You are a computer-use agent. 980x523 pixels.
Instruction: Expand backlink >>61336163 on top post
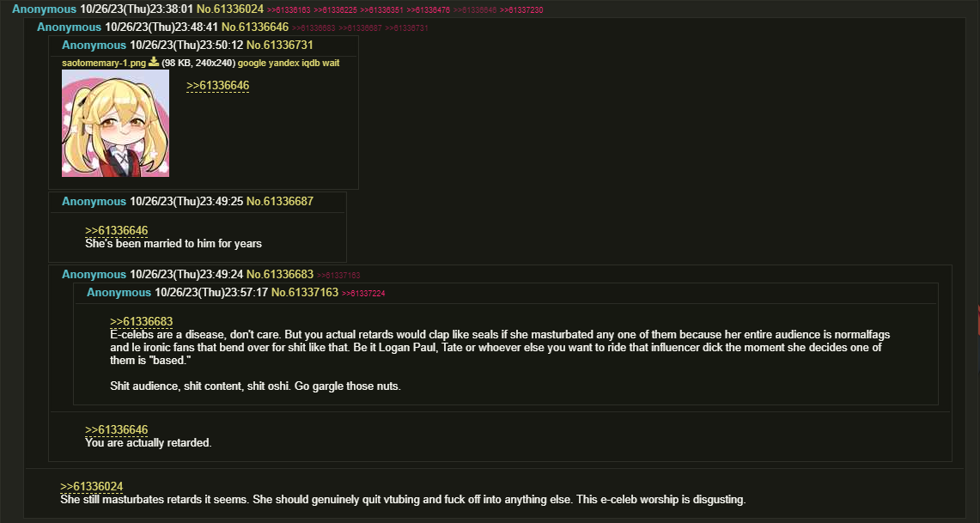point(289,10)
